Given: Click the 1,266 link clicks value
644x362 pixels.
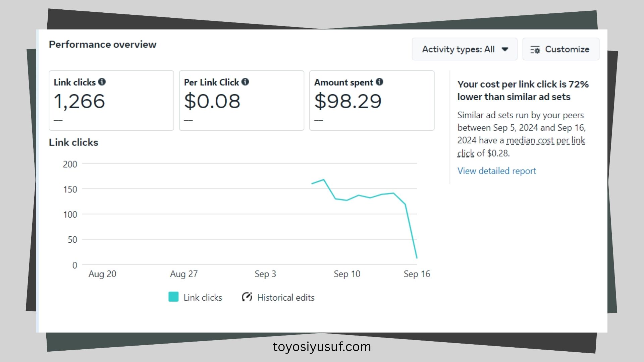Looking at the screenshot, I should click(x=79, y=101).
